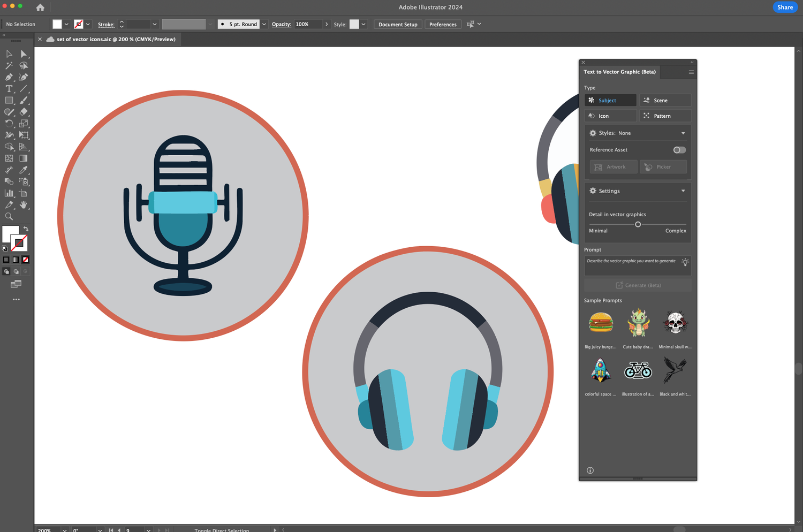Toggle the Reference Asset switch on

(679, 150)
